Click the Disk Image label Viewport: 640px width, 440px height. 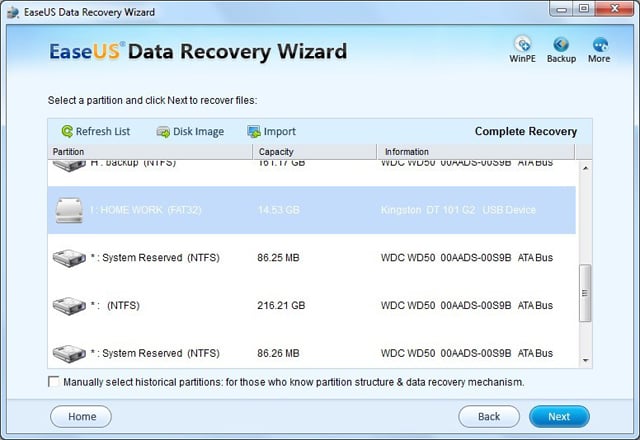click(x=198, y=131)
